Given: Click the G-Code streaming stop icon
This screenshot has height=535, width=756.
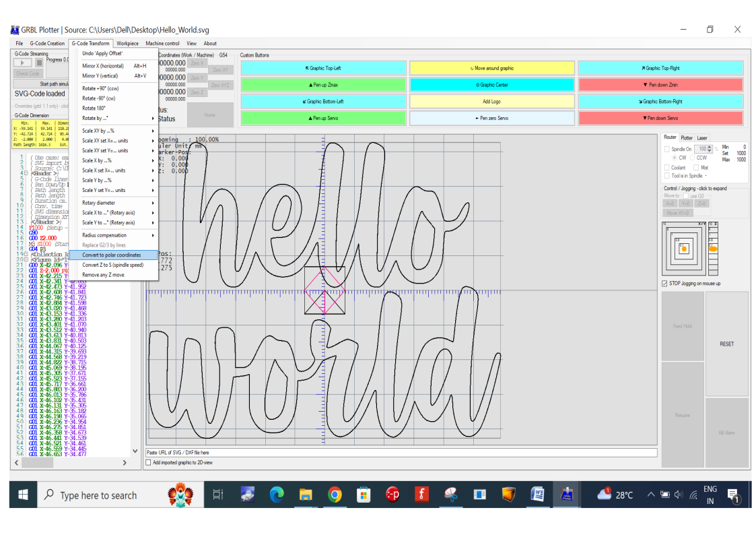Looking at the screenshot, I should point(39,63).
